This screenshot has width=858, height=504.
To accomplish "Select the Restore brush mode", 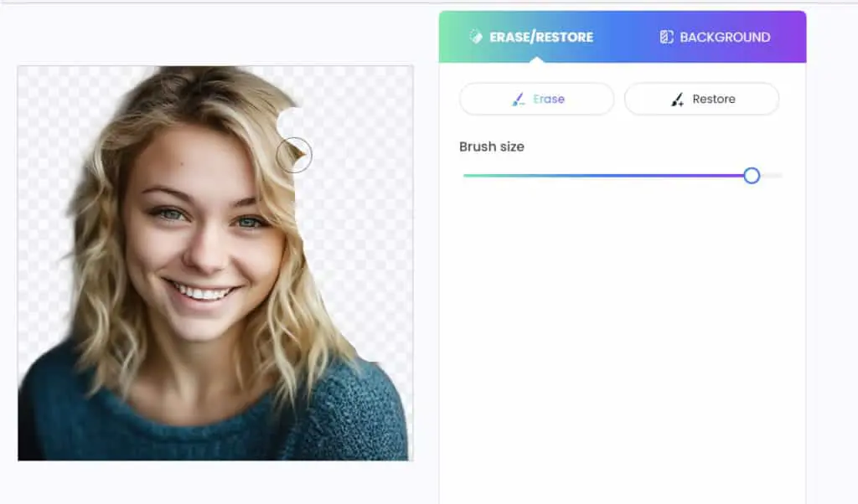I will [x=701, y=99].
